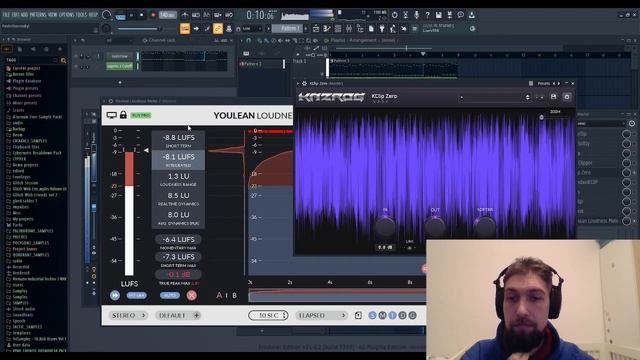Toggle the G graph button in Youlean

(x=412, y=316)
